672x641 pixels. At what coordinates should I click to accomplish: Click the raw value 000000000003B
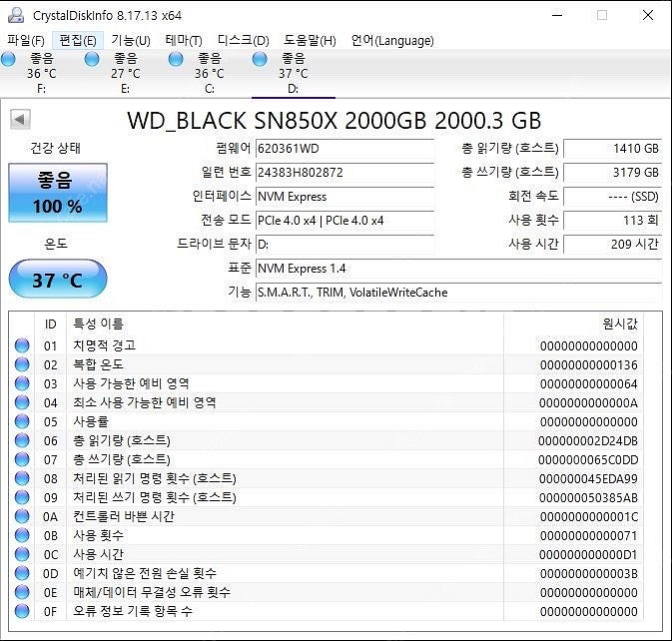(589, 574)
